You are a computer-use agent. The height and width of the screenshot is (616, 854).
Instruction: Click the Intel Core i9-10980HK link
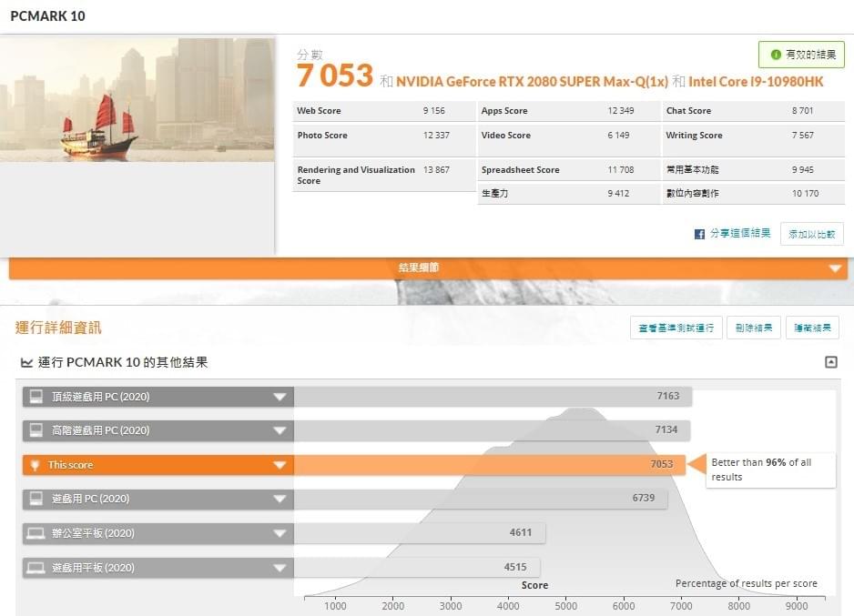coord(756,82)
